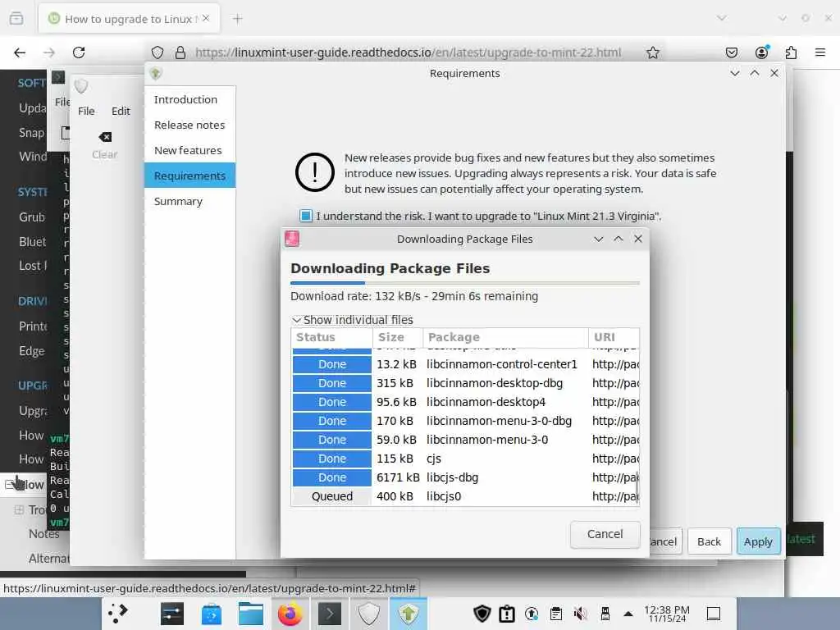The width and height of the screenshot is (840, 630).
Task: Open Firefox View icon beside the tab
Action: point(16,19)
